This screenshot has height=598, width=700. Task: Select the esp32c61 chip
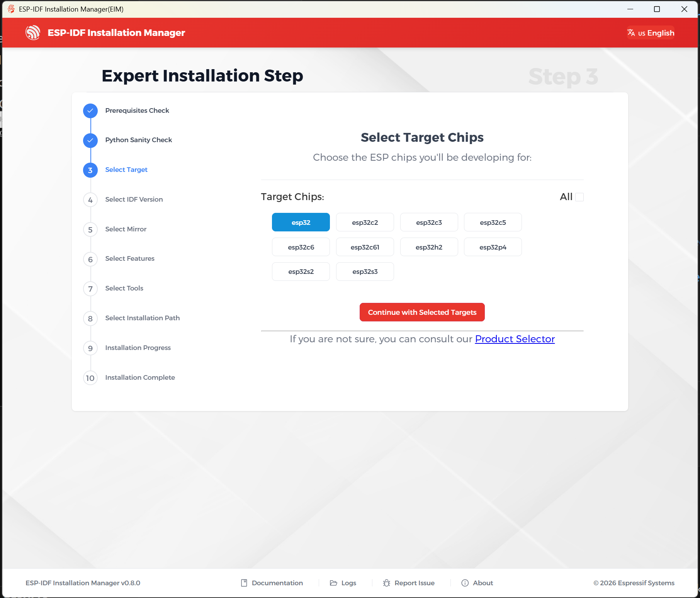click(x=365, y=247)
